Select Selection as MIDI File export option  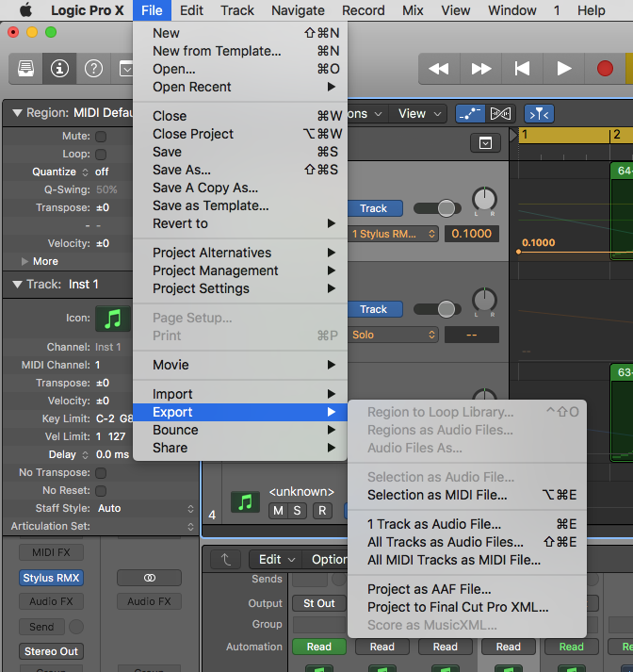[x=437, y=495]
